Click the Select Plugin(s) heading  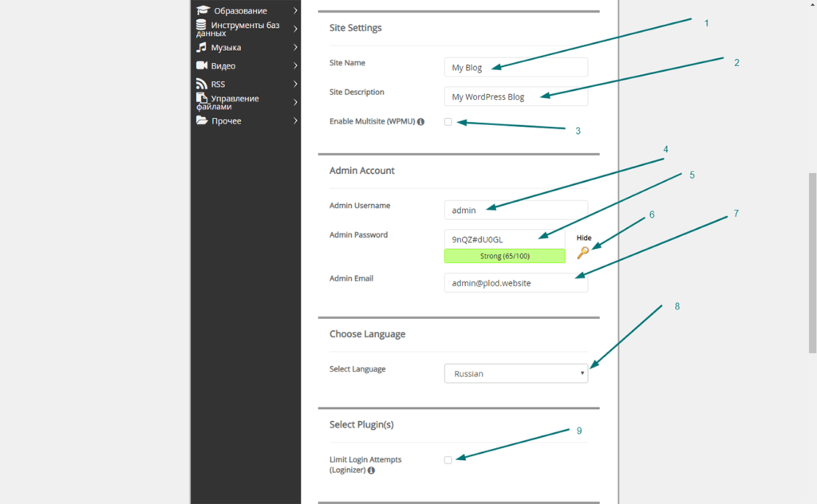[361, 424]
